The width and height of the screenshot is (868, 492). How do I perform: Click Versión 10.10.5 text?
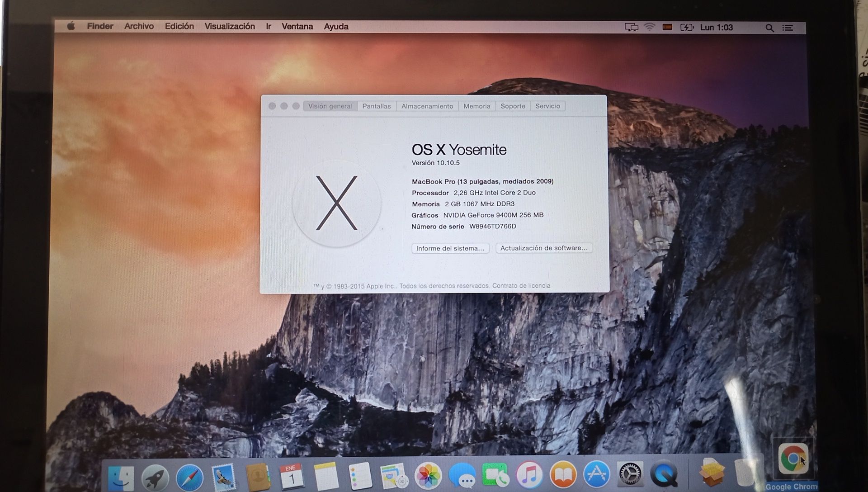[435, 163]
